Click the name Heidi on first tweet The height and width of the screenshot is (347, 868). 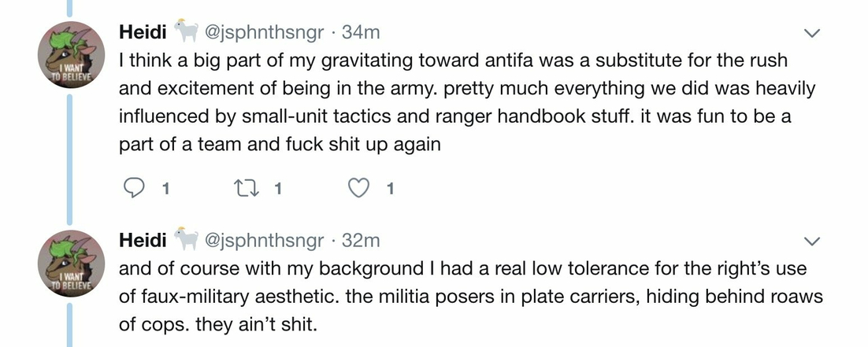pos(143,33)
